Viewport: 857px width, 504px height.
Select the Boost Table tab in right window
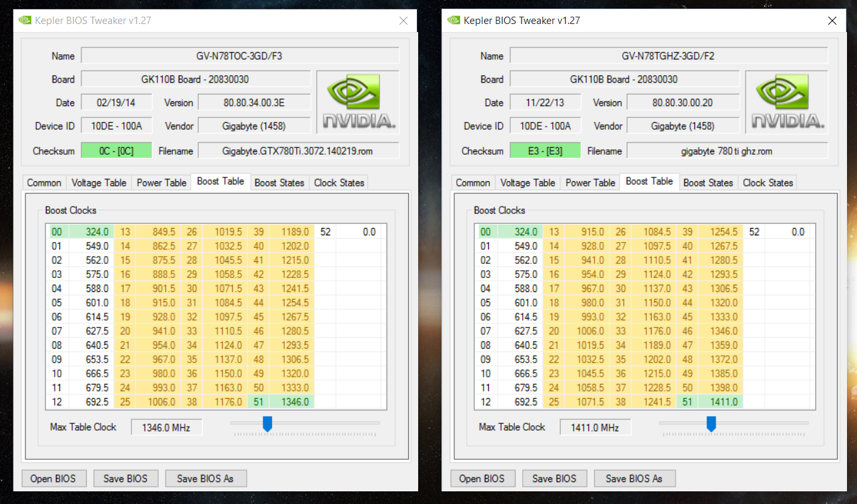pos(649,181)
